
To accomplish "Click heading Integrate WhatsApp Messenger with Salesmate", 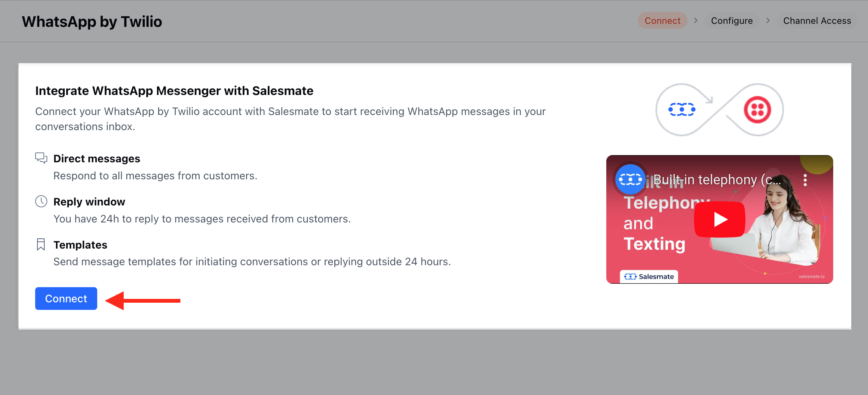I will click(174, 91).
